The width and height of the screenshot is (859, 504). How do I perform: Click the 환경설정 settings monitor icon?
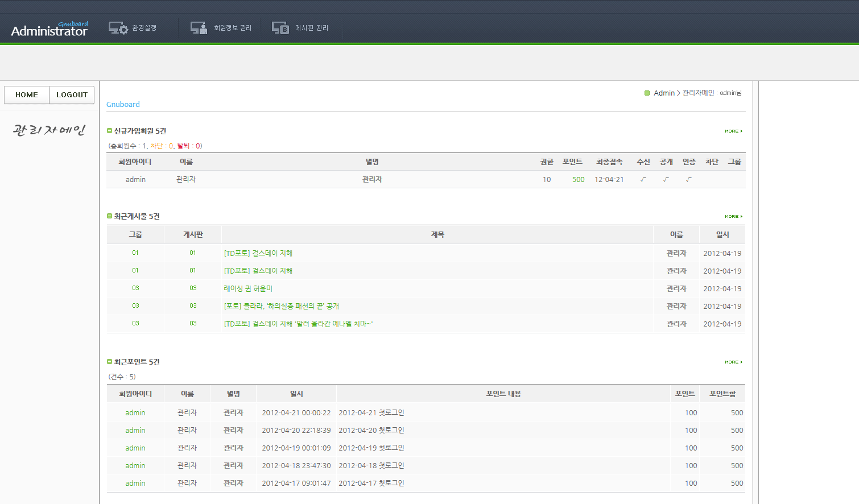118,28
